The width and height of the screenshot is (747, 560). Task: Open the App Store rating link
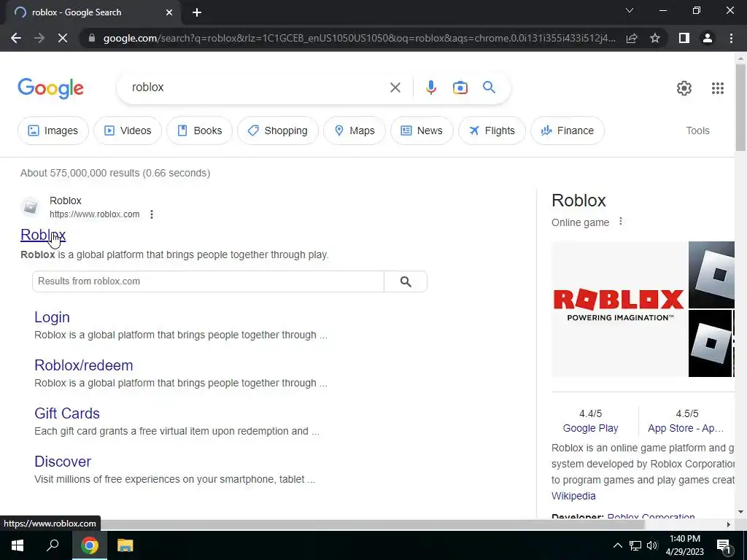coord(686,428)
